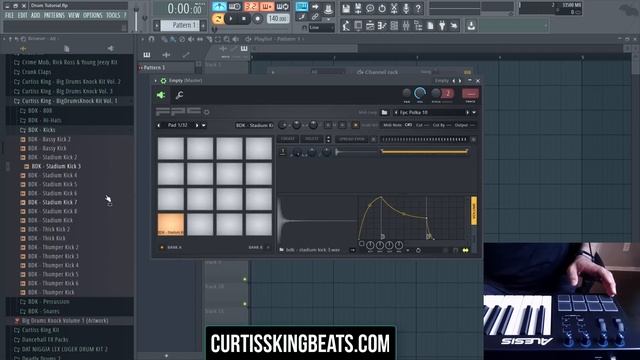Click the orange velocity range bar in FPC
This screenshot has width=640, height=360.
pyautogui.click(x=424, y=151)
